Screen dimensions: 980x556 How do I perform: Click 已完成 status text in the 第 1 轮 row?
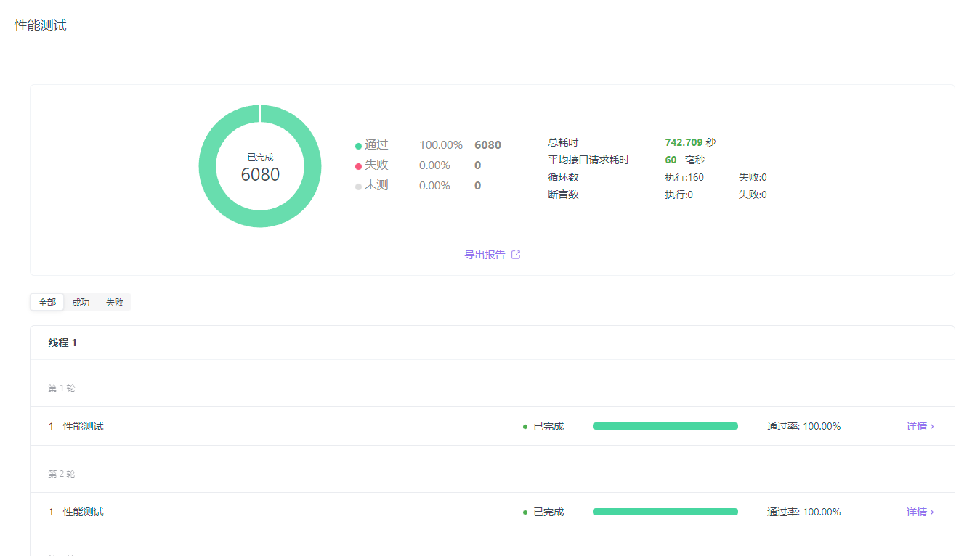(548, 427)
